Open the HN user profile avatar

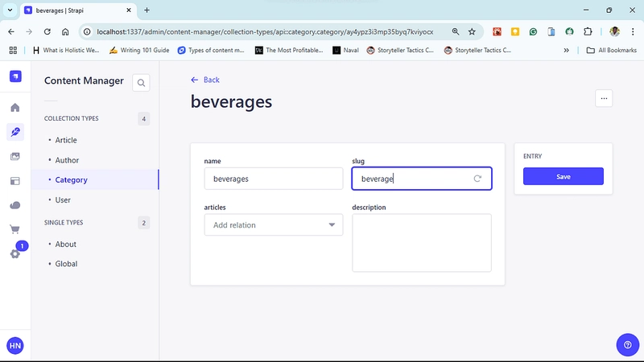pyautogui.click(x=15, y=346)
